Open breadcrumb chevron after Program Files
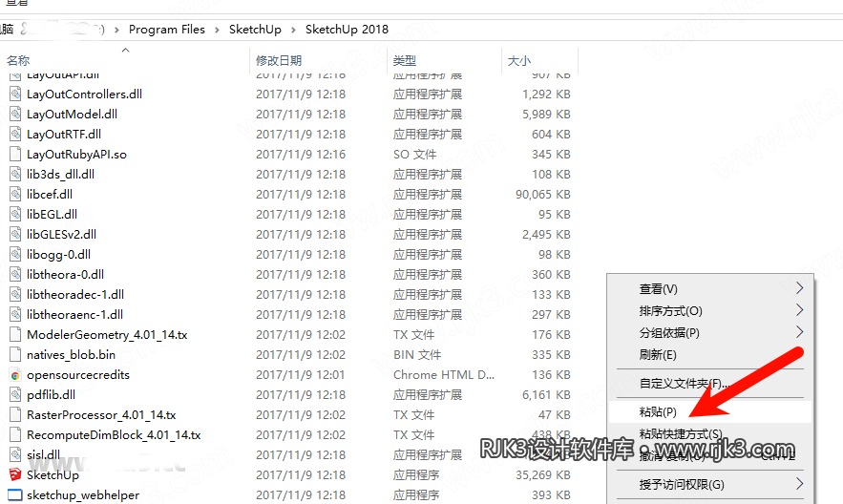This screenshot has height=504, width=843. tap(218, 30)
